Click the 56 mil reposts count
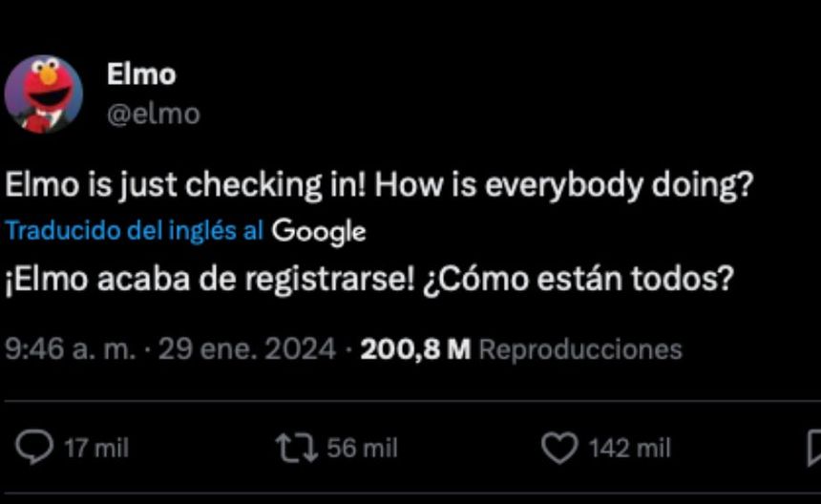Image resolution: width=821 pixels, height=504 pixels. (363, 448)
